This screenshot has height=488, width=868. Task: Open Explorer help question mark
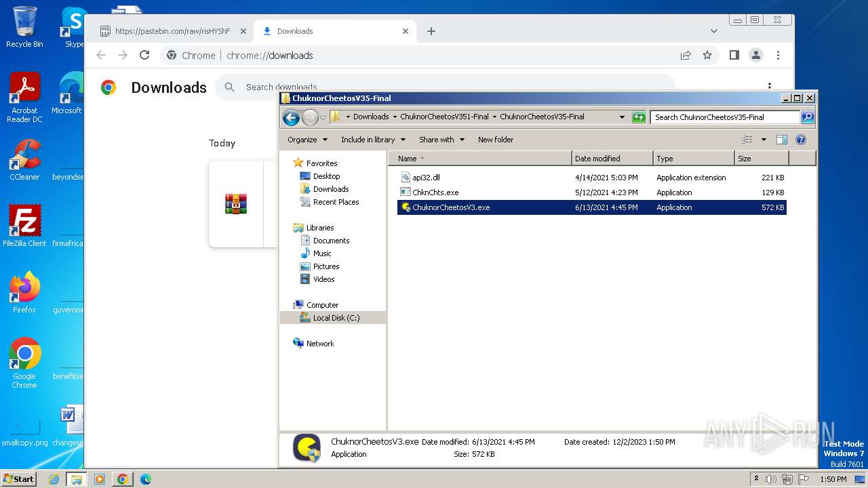pyautogui.click(x=800, y=140)
